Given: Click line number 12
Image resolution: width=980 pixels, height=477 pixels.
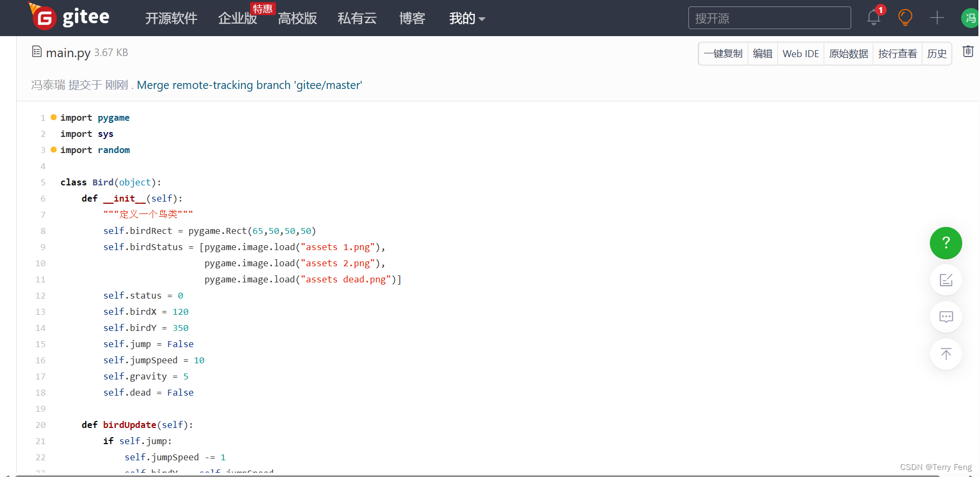Looking at the screenshot, I should click(40, 295).
